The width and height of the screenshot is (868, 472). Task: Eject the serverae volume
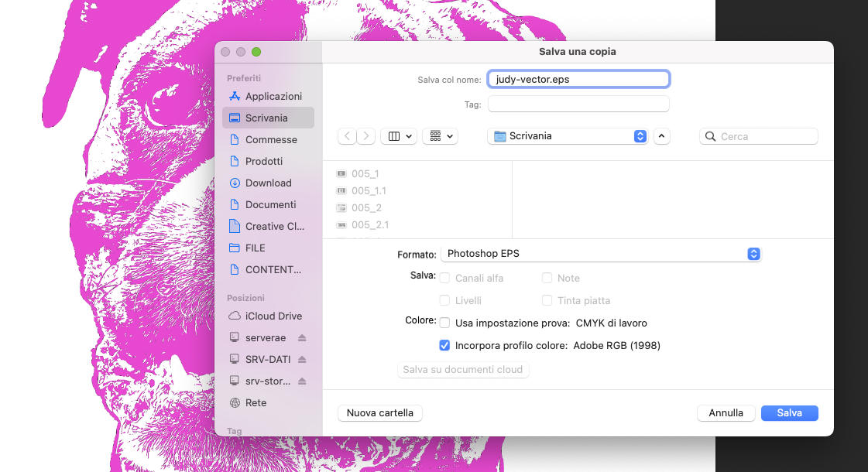click(302, 338)
